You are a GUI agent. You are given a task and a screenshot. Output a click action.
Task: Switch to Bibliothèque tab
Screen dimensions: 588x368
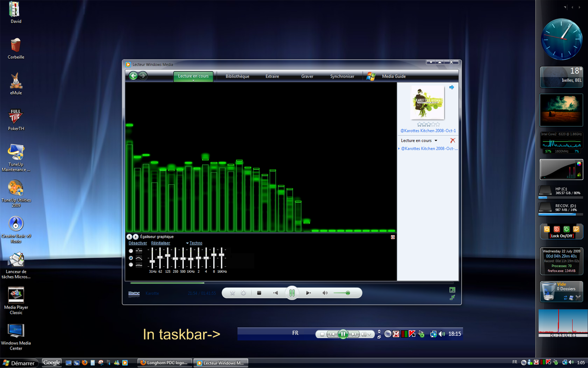click(237, 76)
